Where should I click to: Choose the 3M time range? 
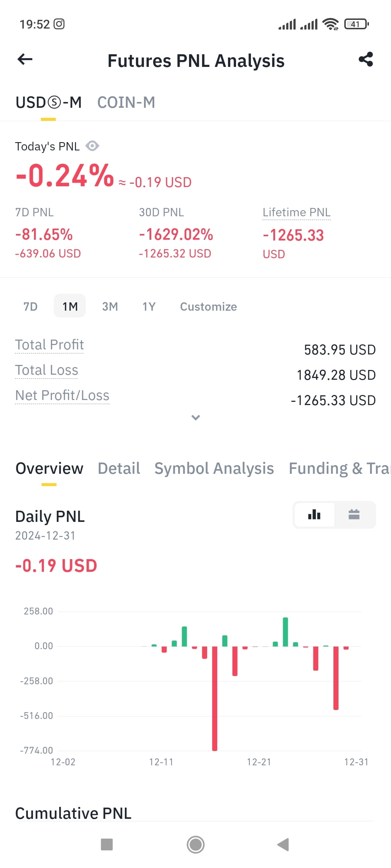[110, 307]
